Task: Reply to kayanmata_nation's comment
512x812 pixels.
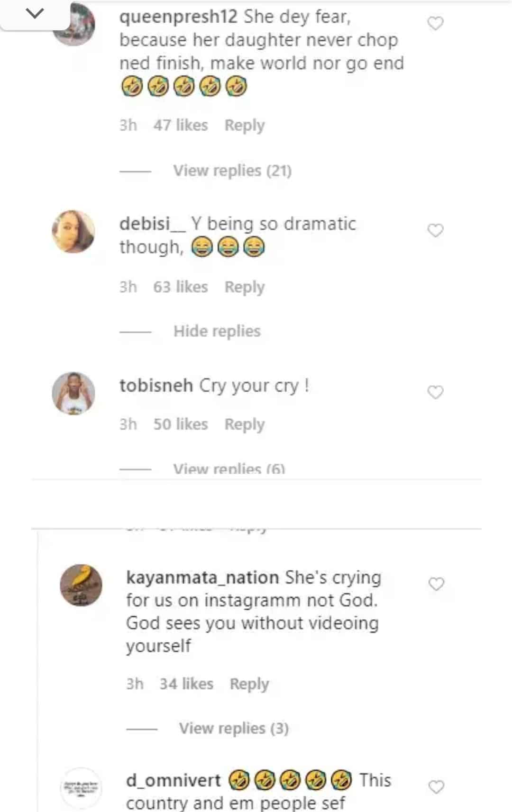Action: click(249, 684)
